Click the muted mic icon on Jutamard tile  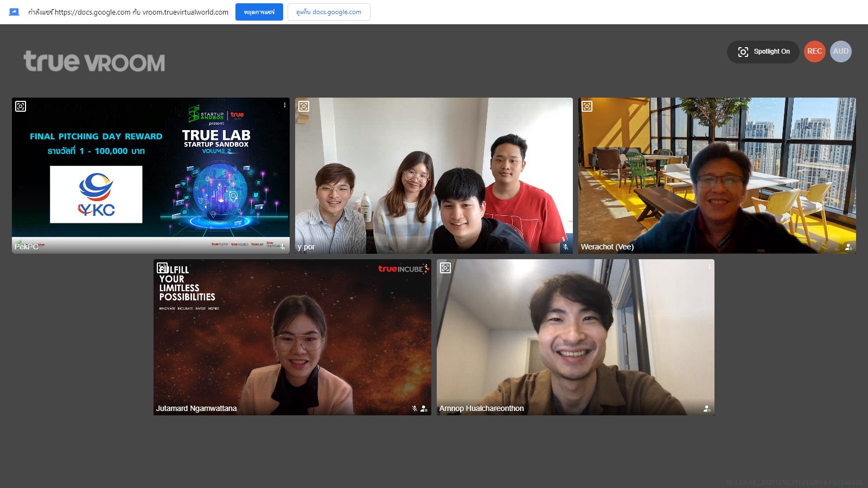pyautogui.click(x=414, y=408)
